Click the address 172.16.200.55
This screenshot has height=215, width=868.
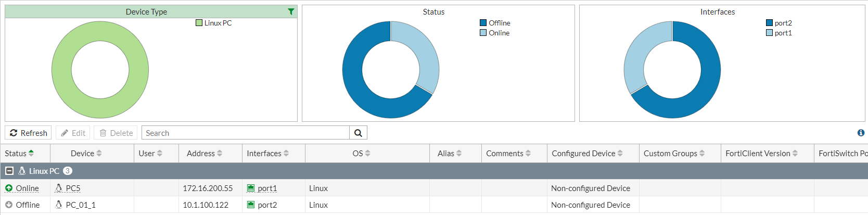208,188
